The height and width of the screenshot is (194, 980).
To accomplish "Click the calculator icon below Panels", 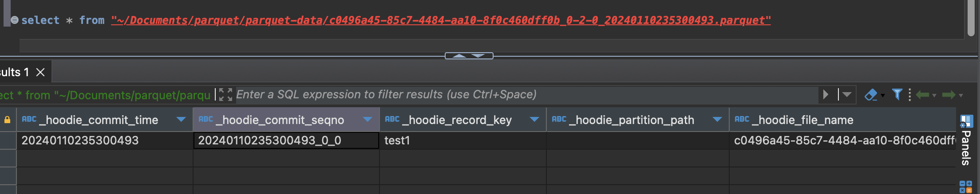I will tap(965, 187).
